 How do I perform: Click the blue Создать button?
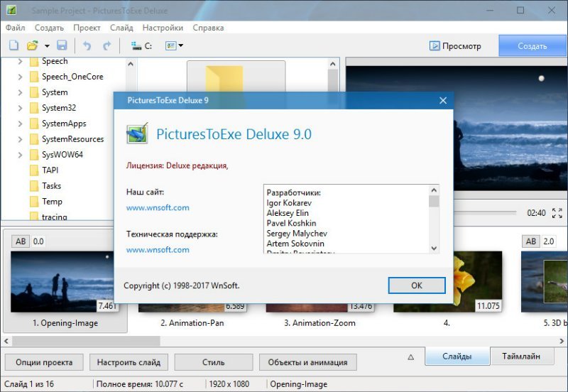point(532,46)
